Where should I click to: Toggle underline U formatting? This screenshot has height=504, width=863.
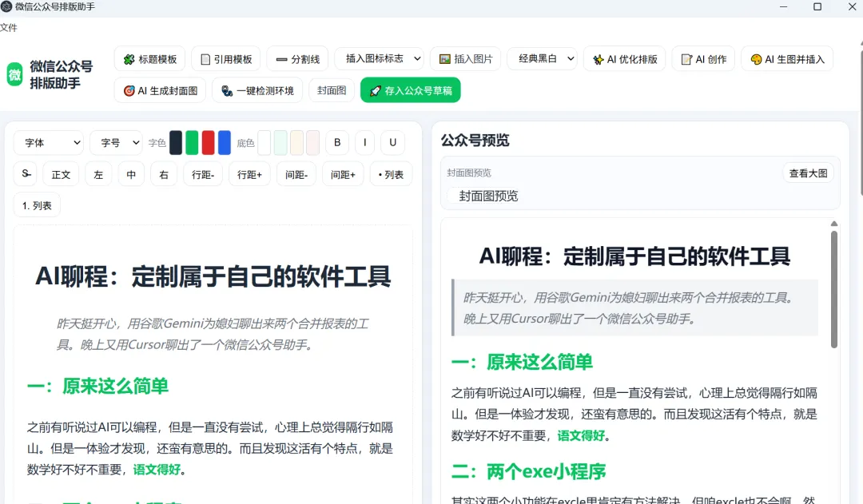pos(393,142)
